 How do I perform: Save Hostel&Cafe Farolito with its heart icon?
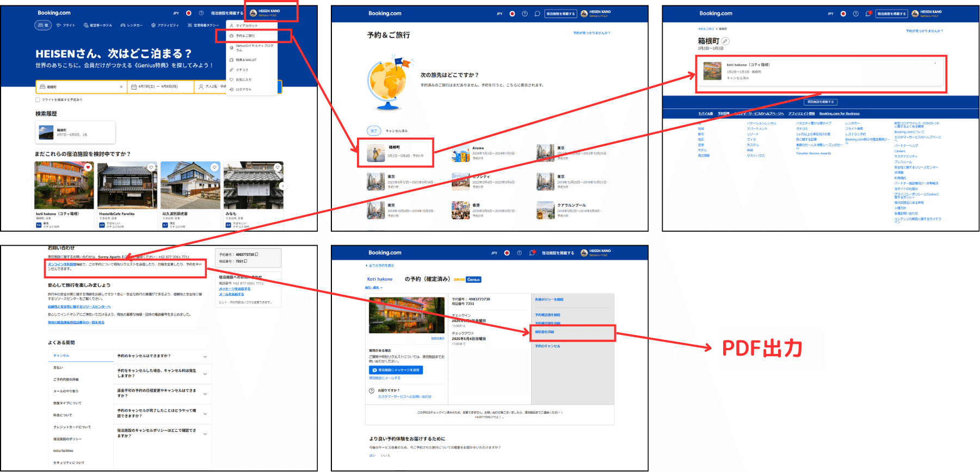pyautogui.click(x=151, y=167)
